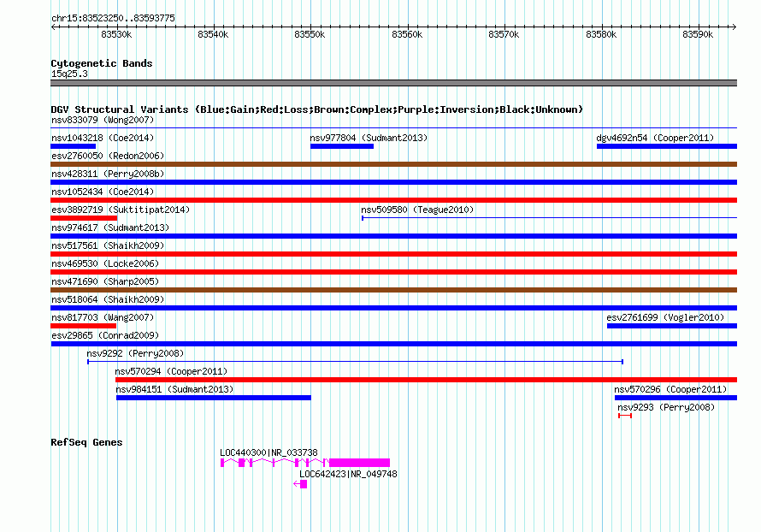Select the nsv977804 blue gain bar
The width and height of the screenshot is (761, 532).
[x=342, y=146]
